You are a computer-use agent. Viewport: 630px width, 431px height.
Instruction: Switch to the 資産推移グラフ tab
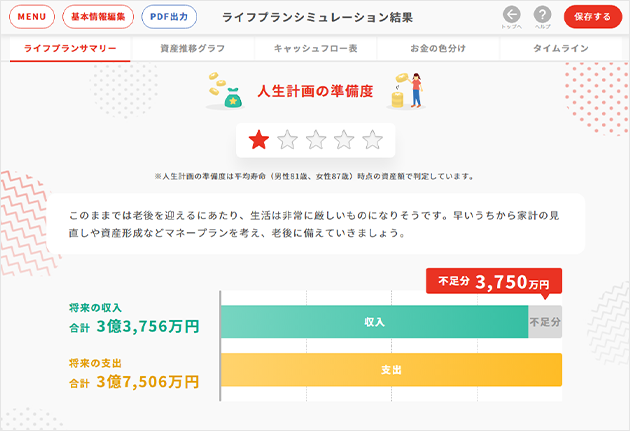click(x=191, y=48)
